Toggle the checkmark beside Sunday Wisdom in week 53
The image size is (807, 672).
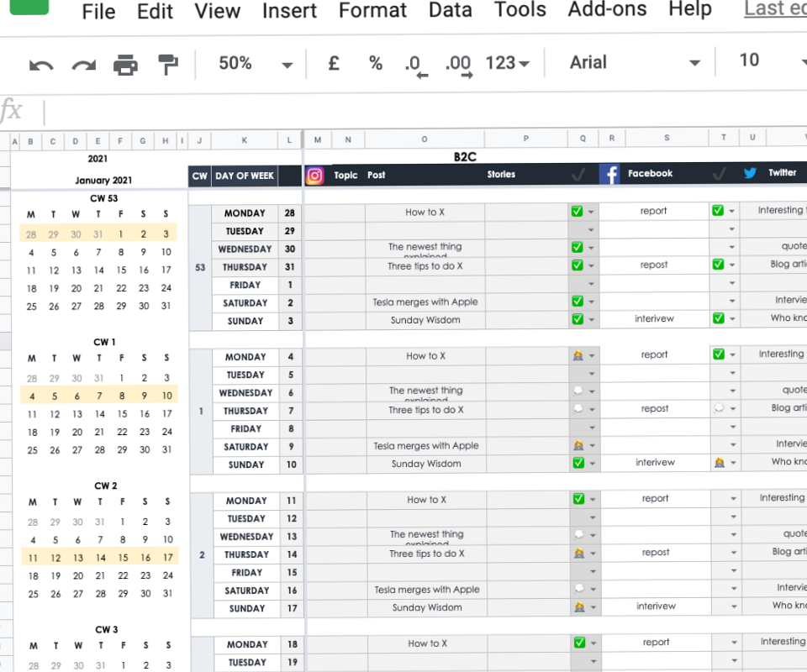[x=577, y=319]
